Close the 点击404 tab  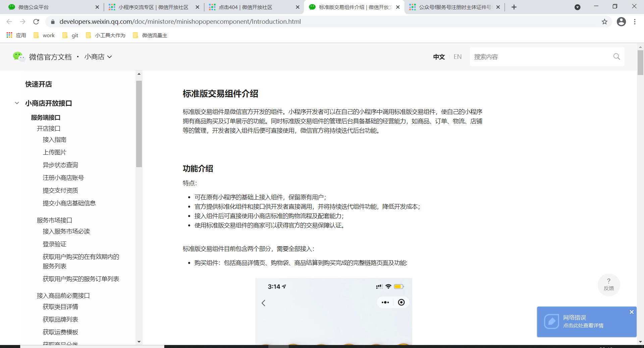pyautogui.click(x=298, y=7)
